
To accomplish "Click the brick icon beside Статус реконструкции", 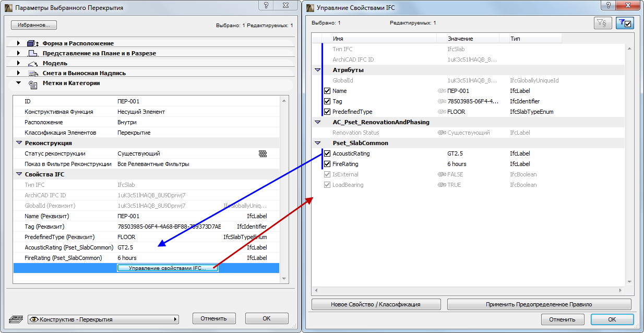I will coord(263,153).
